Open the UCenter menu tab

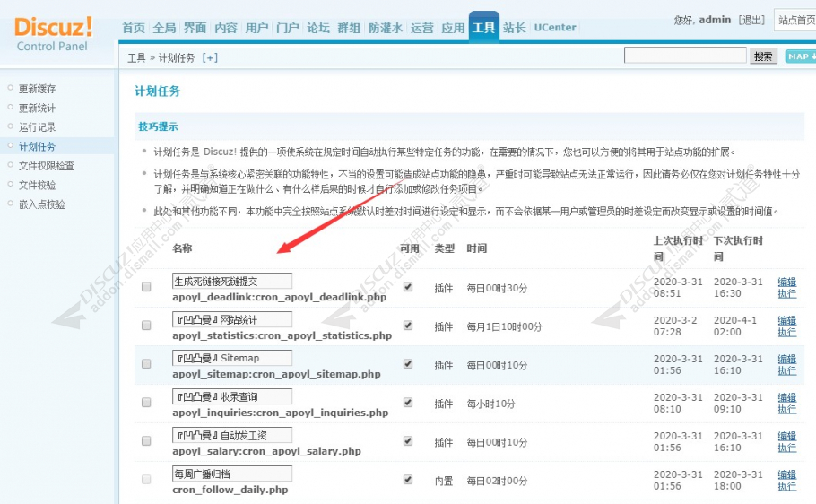coord(555,28)
